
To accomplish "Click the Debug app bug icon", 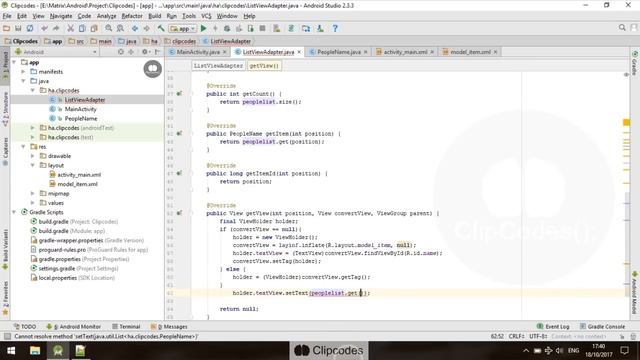I will coord(227,29).
